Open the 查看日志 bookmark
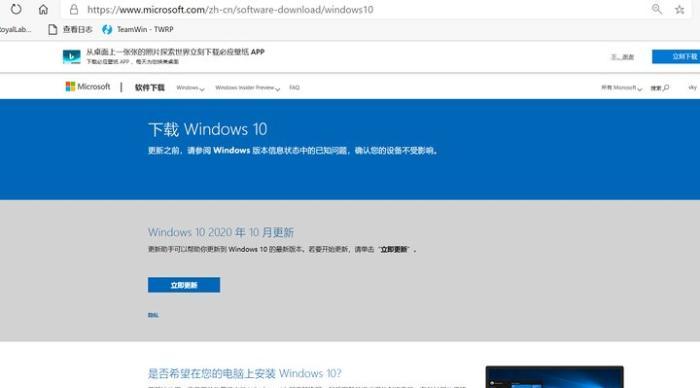This screenshot has height=388, width=700. [x=70, y=29]
